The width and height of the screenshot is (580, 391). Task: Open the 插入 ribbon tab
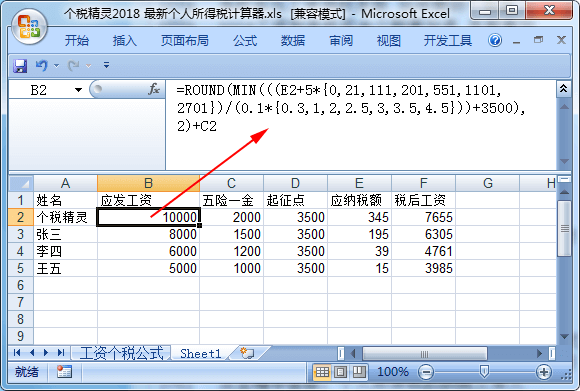pyautogui.click(x=125, y=40)
